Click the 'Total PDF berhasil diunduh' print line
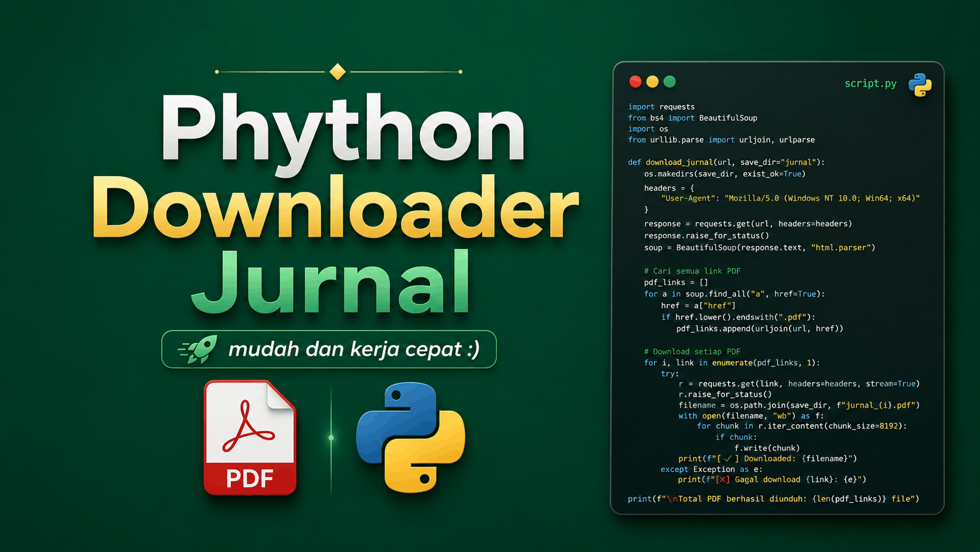 pyautogui.click(x=774, y=499)
